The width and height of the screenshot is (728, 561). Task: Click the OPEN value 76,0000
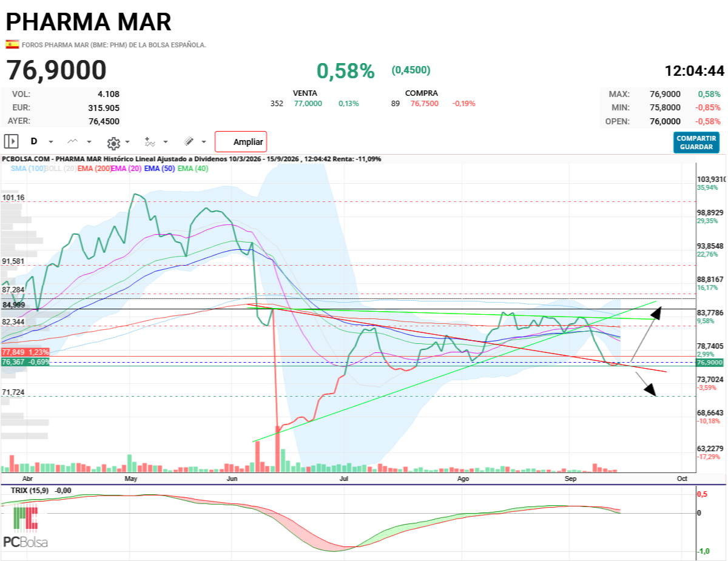(665, 121)
